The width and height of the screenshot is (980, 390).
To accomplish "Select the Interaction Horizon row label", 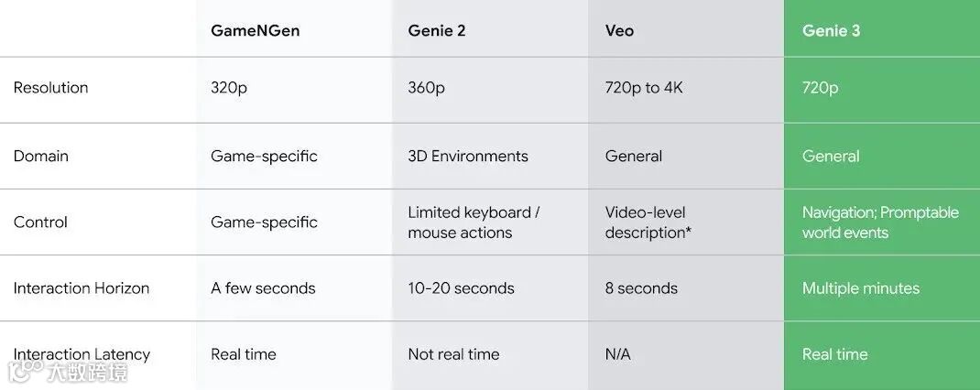I will pos(81,287).
